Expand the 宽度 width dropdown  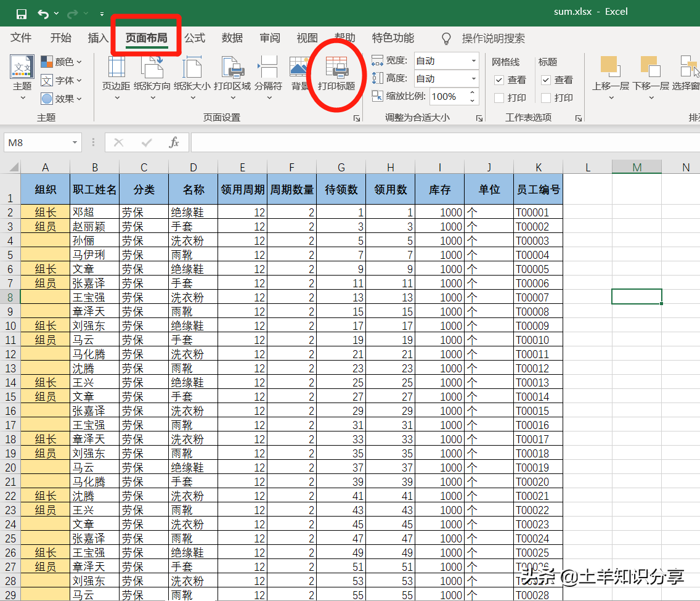(x=473, y=60)
